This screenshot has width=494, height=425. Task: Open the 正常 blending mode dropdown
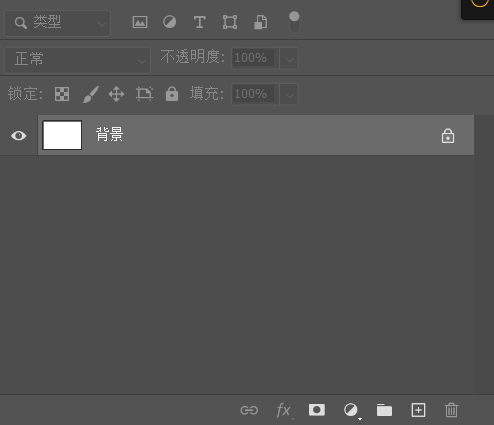(77, 60)
